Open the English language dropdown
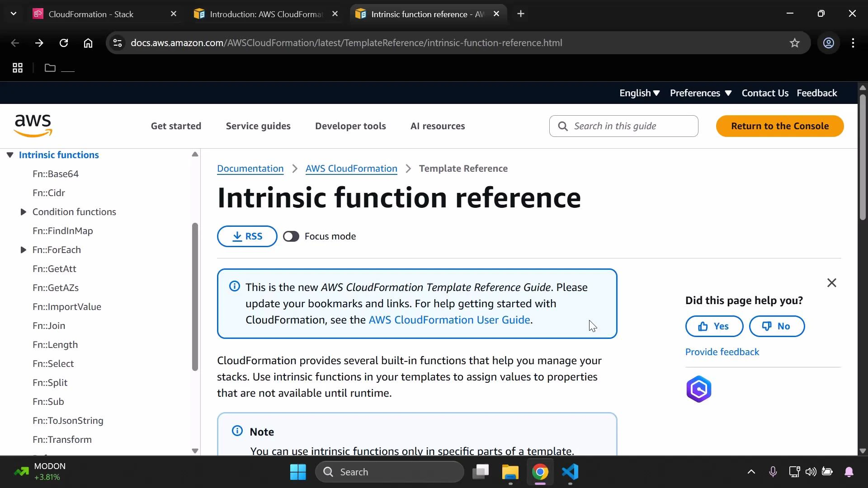 coord(639,93)
